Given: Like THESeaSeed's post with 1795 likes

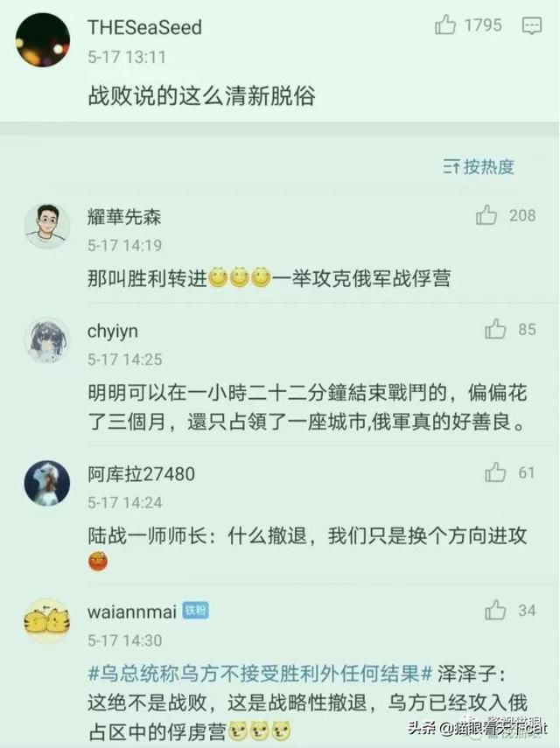Looking at the screenshot, I should pos(445,24).
